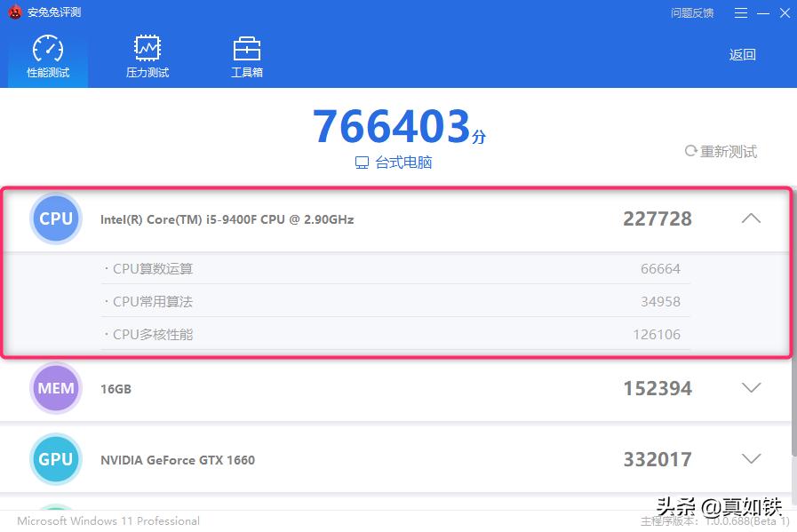Image resolution: width=797 pixels, height=532 pixels.
Task: Click the monitor icon beside 台式电脑
Action: coord(360,163)
